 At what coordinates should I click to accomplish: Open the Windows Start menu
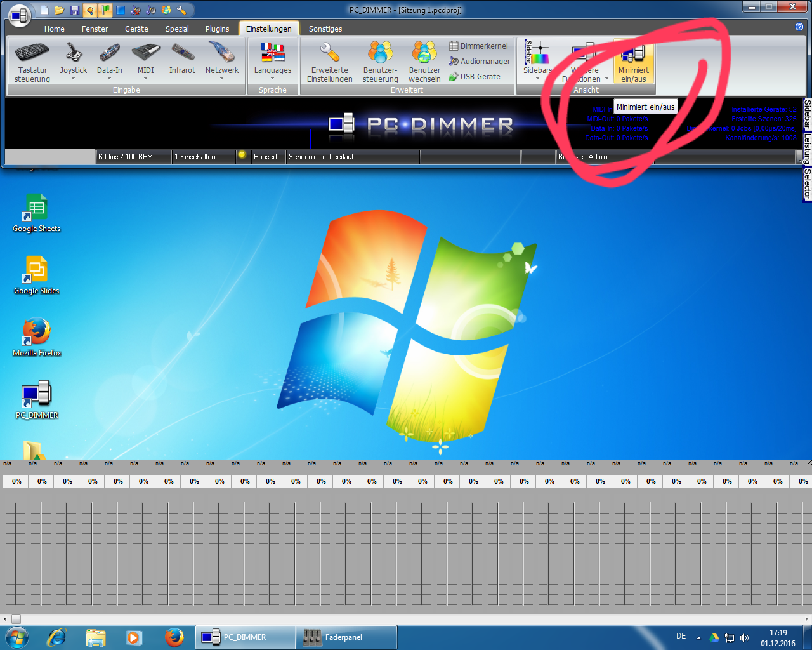17,637
